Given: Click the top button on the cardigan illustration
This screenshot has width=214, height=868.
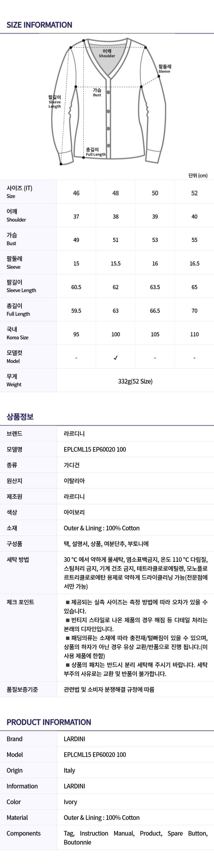Looking at the screenshot, I should pos(109,92).
